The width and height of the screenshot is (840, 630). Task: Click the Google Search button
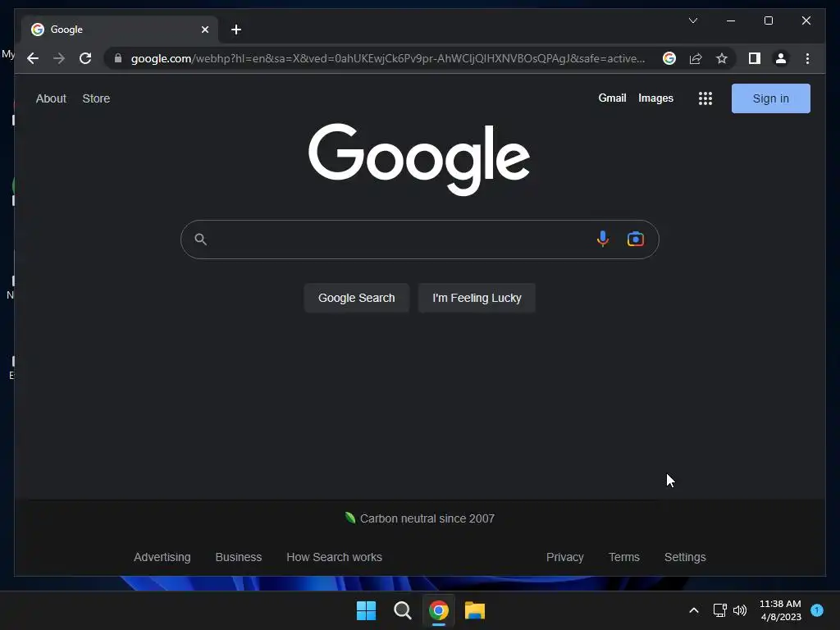(356, 298)
